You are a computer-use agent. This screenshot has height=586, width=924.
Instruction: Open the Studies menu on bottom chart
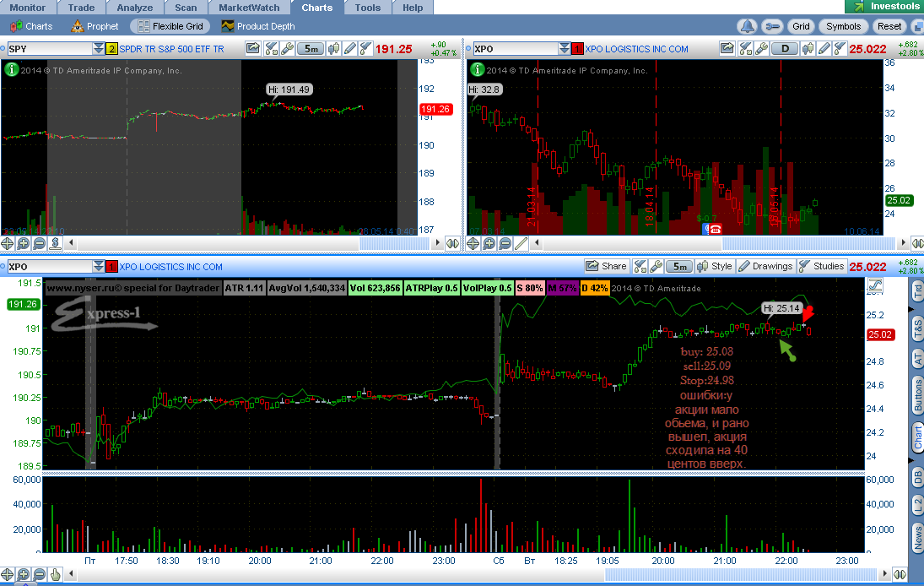822,267
